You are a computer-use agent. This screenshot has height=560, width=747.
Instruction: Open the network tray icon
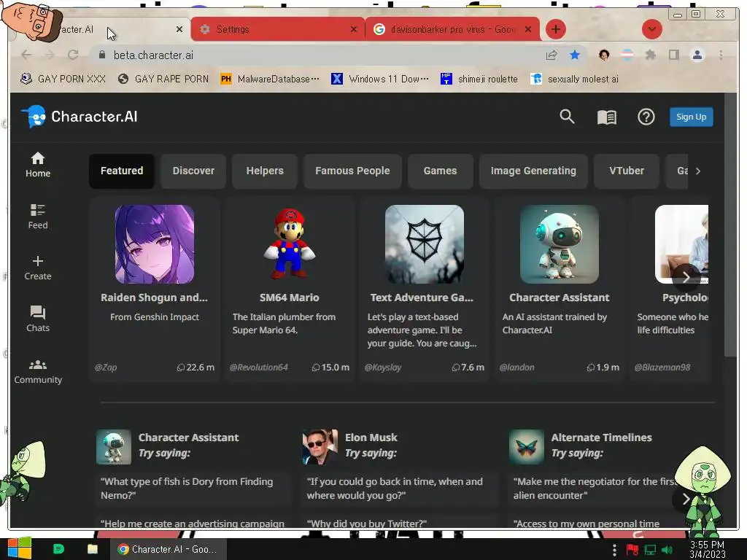[x=650, y=550]
